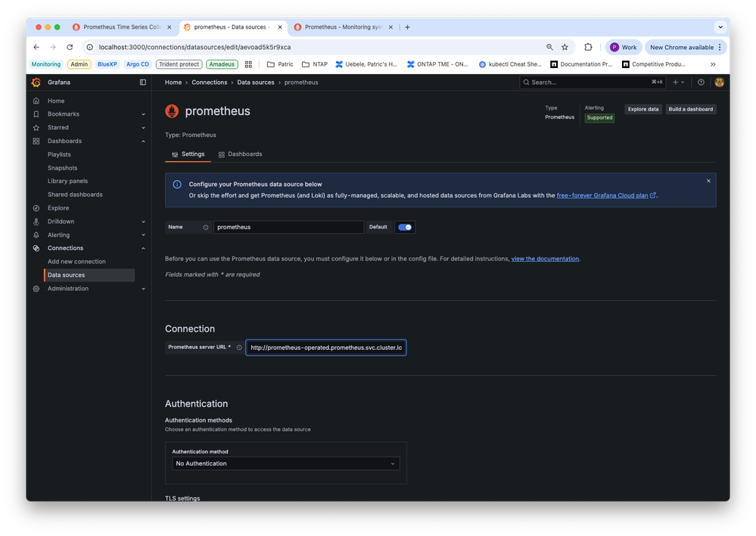Viewport: 756px width, 536px height.
Task: Open the Authentication method dropdown
Action: click(285, 463)
